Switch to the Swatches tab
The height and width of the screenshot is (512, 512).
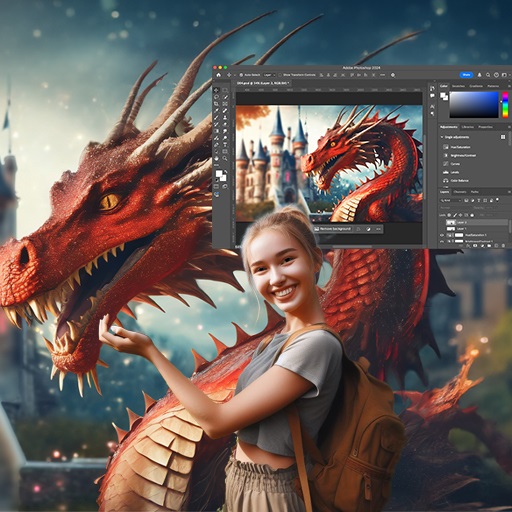point(458,86)
